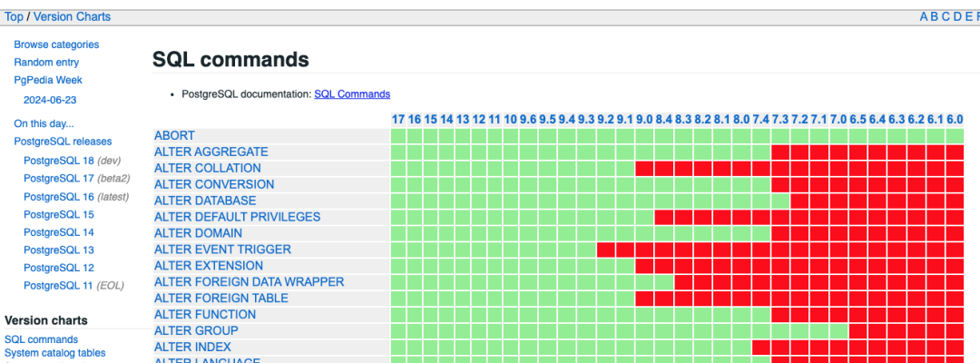Image resolution: width=980 pixels, height=363 pixels.
Task: Open the Top breadcrumb link
Action: tap(14, 17)
